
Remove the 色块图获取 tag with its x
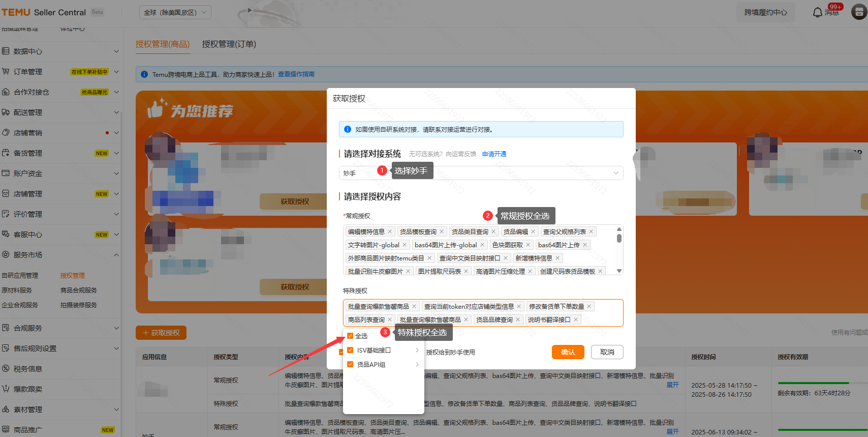pos(528,245)
